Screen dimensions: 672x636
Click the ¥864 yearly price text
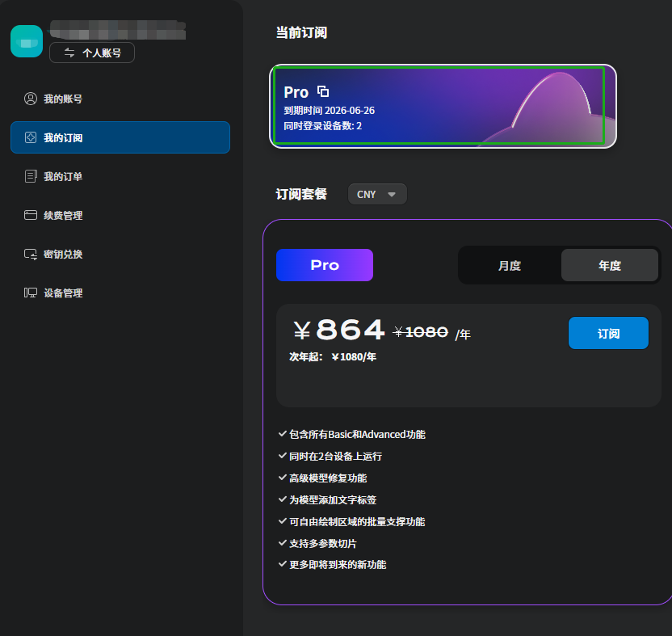[339, 331]
